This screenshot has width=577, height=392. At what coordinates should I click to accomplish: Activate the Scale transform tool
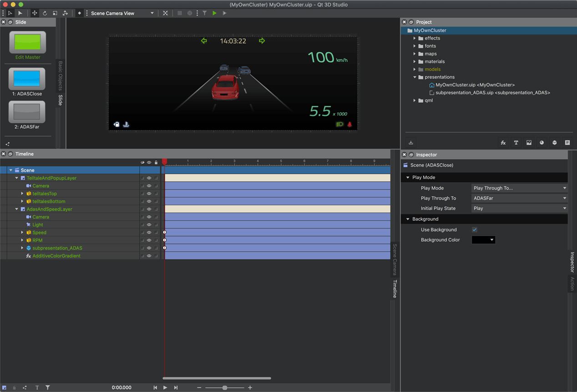tap(55, 13)
